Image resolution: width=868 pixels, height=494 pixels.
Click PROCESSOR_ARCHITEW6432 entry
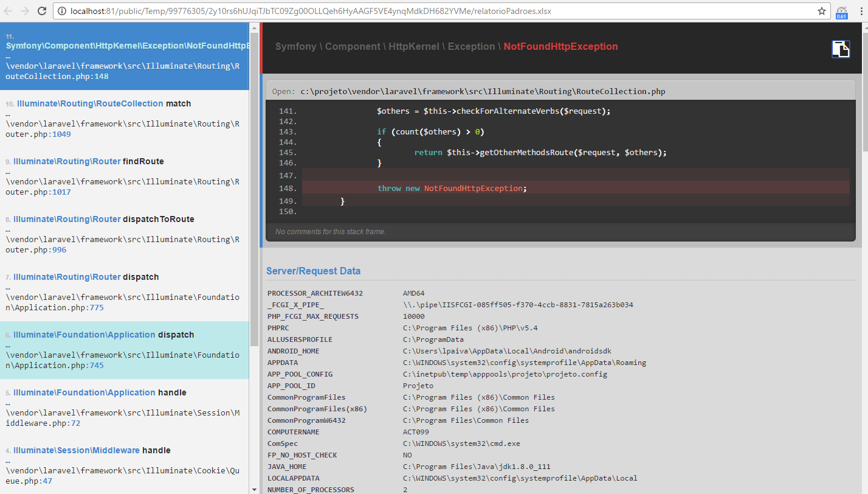315,293
